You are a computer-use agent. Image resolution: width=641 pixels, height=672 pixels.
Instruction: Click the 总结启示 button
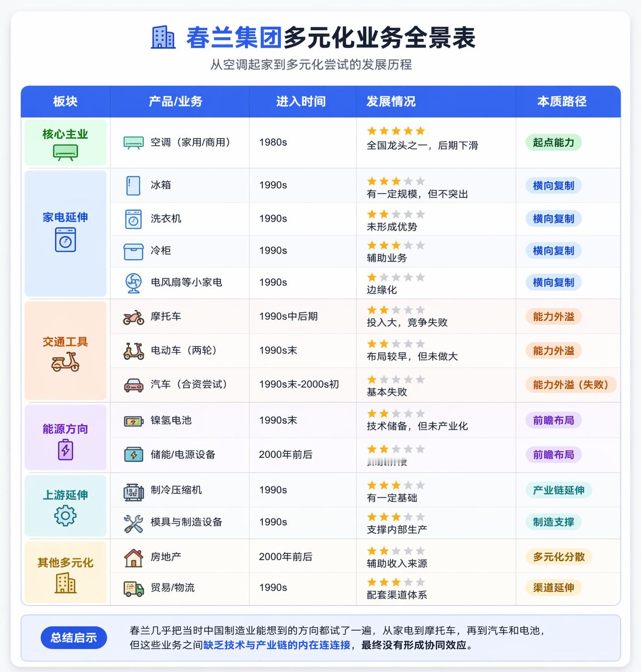pyautogui.click(x=73, y=638)
